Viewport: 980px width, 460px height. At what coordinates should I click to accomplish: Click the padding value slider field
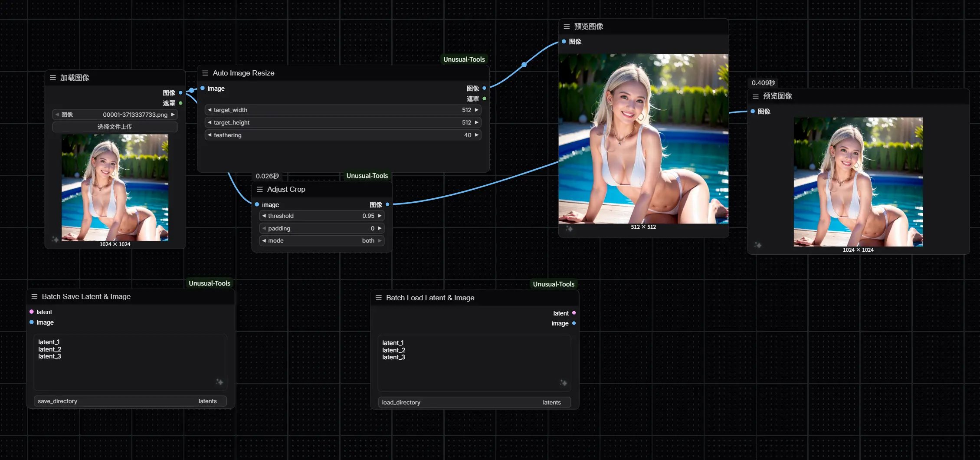(x=321, y=228)
